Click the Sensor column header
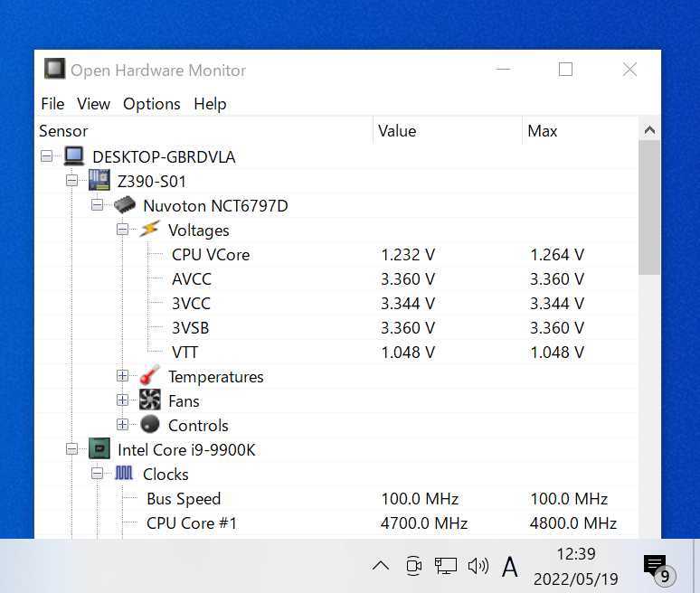 (x=203, y=131)
